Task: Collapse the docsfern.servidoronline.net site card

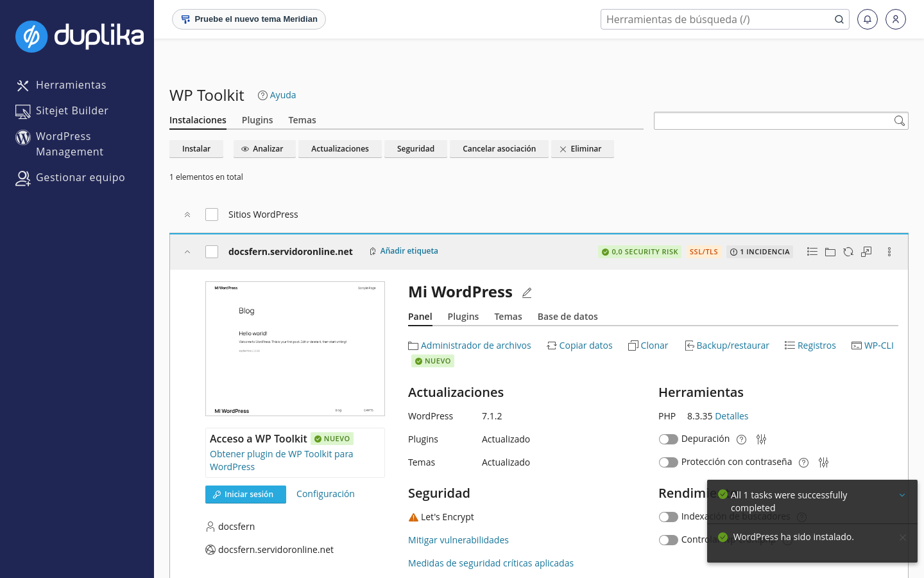Action: pos(187,252)
